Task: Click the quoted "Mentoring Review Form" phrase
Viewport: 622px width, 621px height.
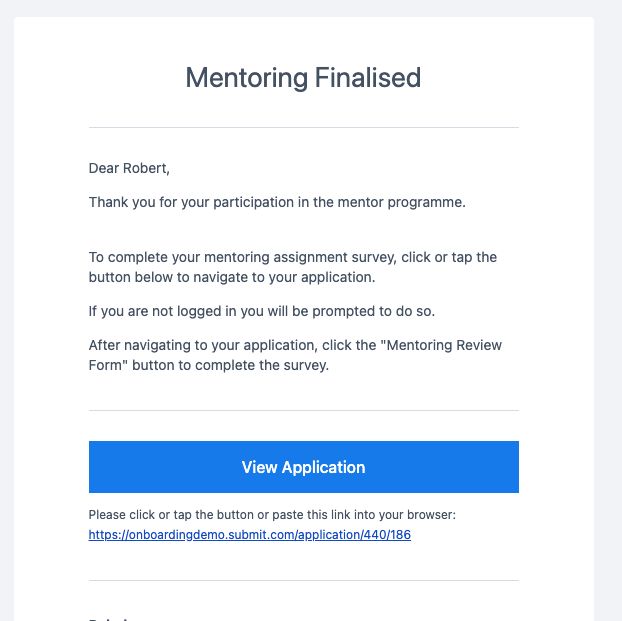Action: (295, 355)
